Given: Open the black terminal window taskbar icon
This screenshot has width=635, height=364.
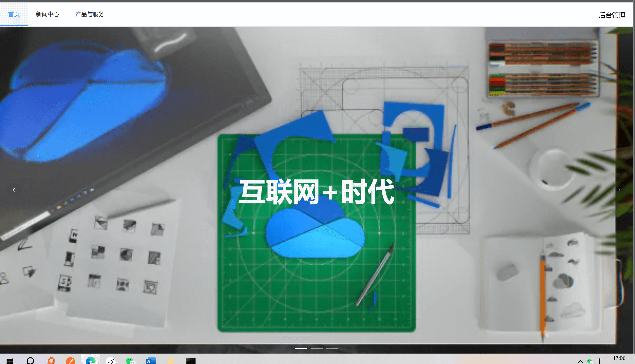Looking at the screenshot, I should point(191,361).
